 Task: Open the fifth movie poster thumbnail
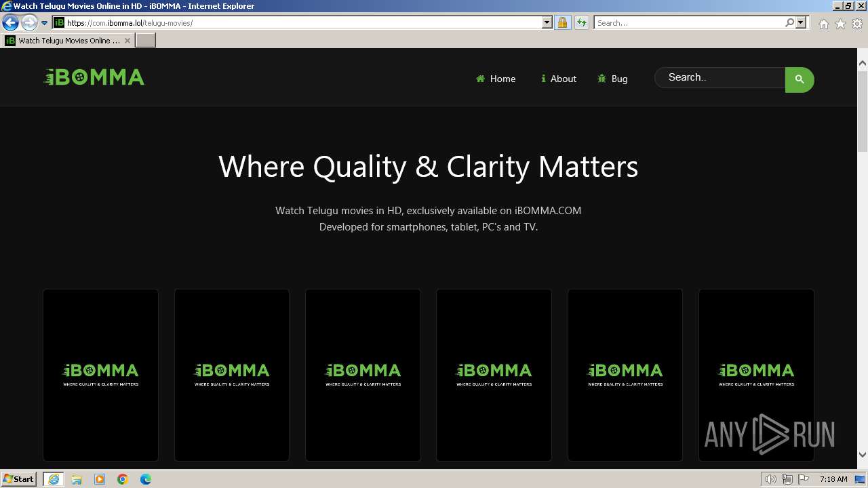625,375
